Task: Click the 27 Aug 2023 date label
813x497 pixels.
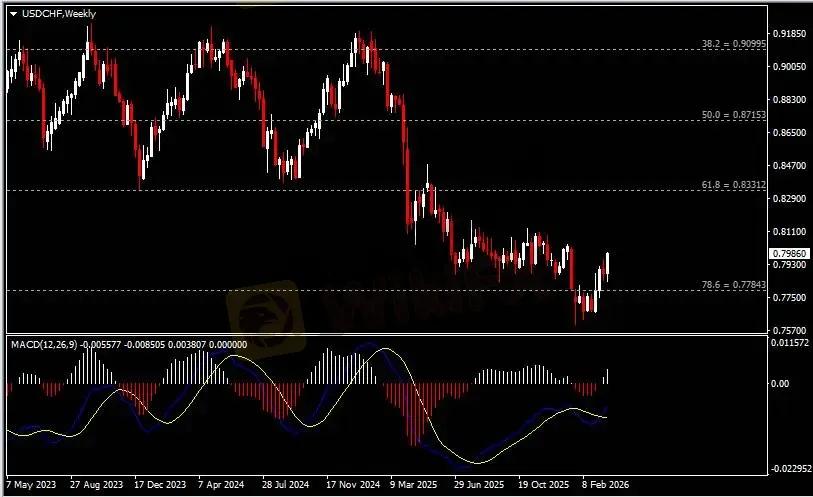Action: point(96,485)
